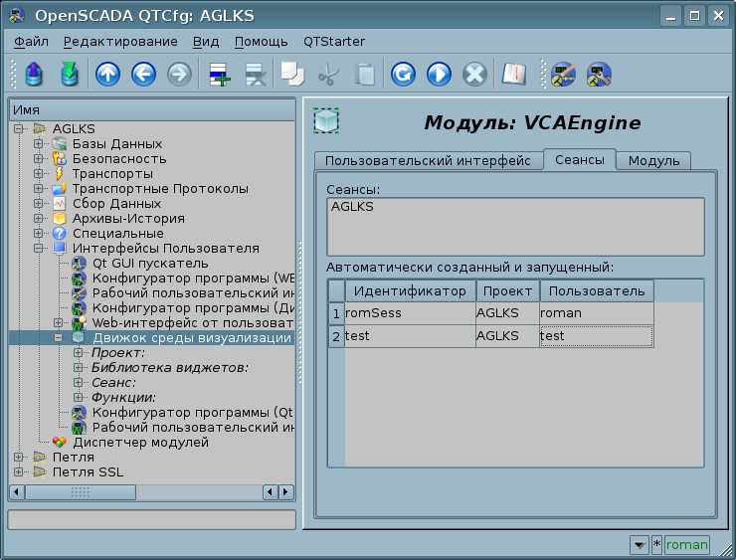Collapse the Интерфейсы Пользователя tree node
736x560 pixels.
[39, 249]
